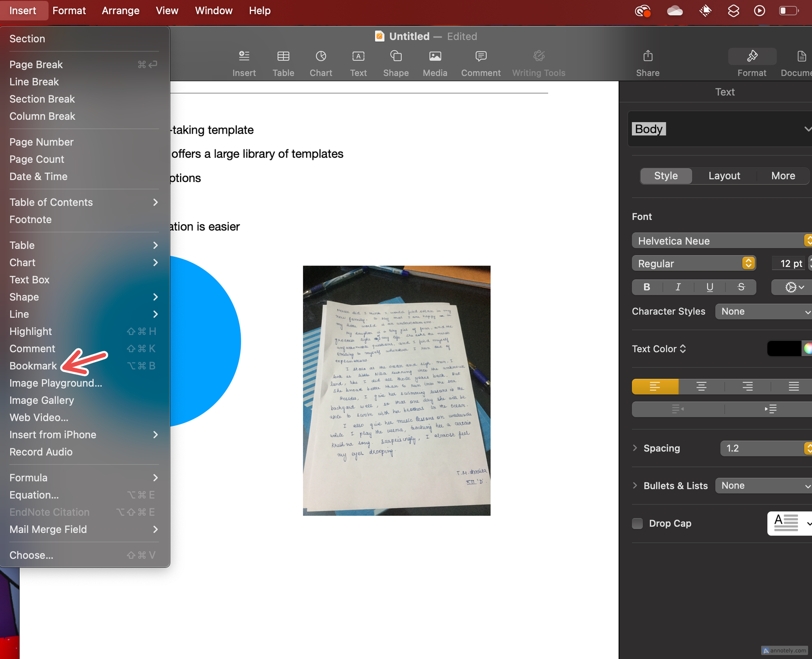Apply underline to selected text

[709, 287]
